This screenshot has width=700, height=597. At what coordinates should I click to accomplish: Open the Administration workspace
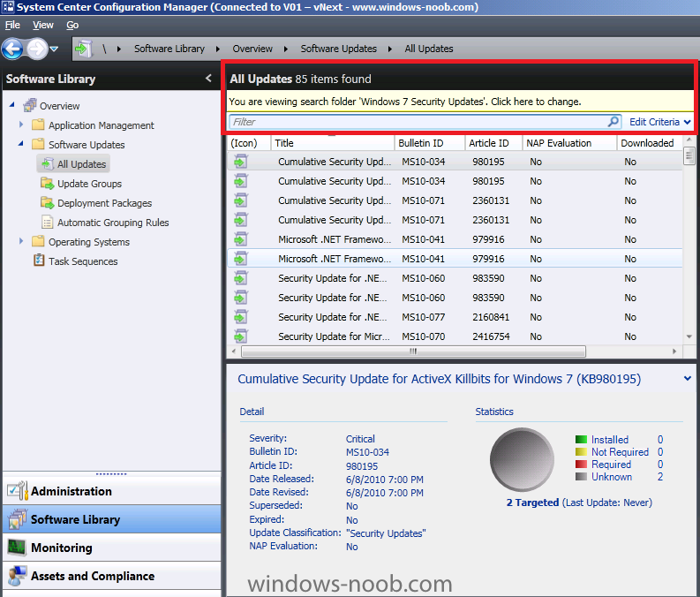(111, 491)
